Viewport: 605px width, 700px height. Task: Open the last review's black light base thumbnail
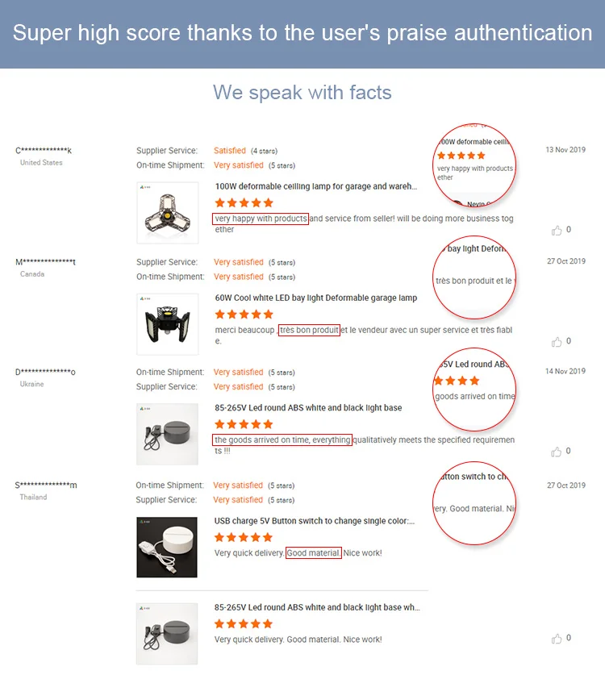[167, 634]
